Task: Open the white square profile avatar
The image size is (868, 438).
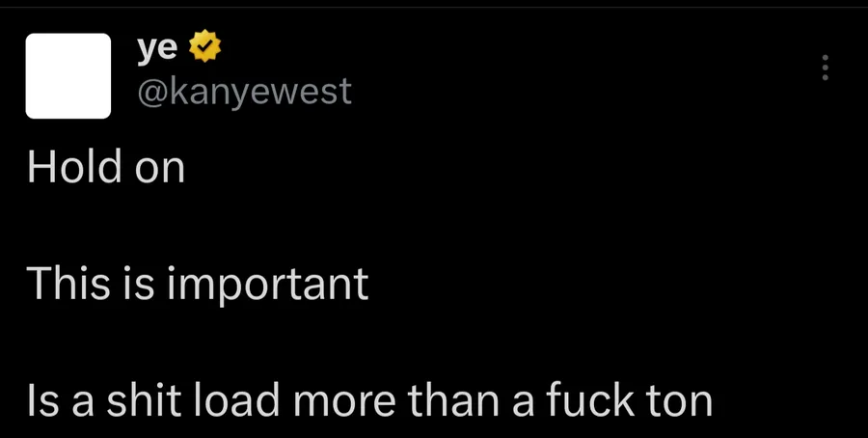Action: tap(68, 76)
